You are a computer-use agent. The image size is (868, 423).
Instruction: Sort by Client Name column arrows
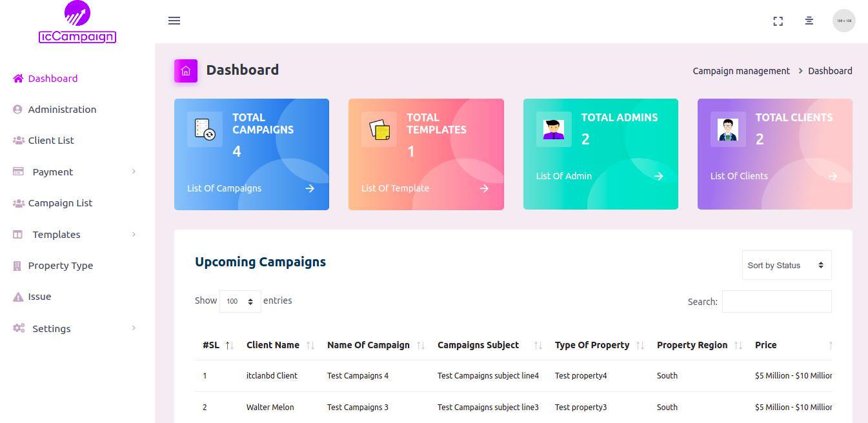[310, 346]
